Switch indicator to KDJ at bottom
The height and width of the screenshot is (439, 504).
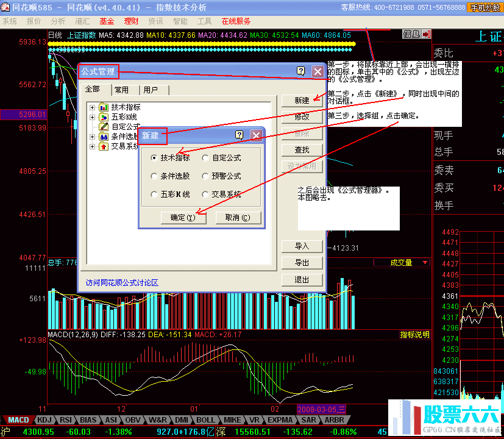44,420
